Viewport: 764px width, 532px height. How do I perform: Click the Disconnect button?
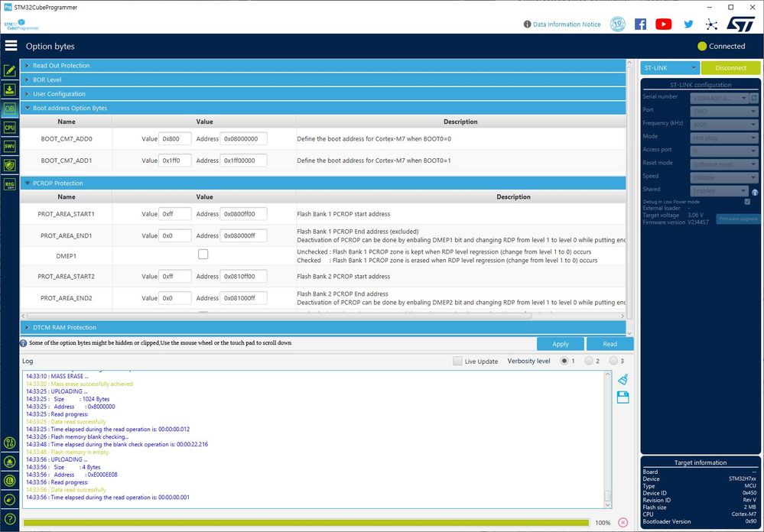coord(730,68)
